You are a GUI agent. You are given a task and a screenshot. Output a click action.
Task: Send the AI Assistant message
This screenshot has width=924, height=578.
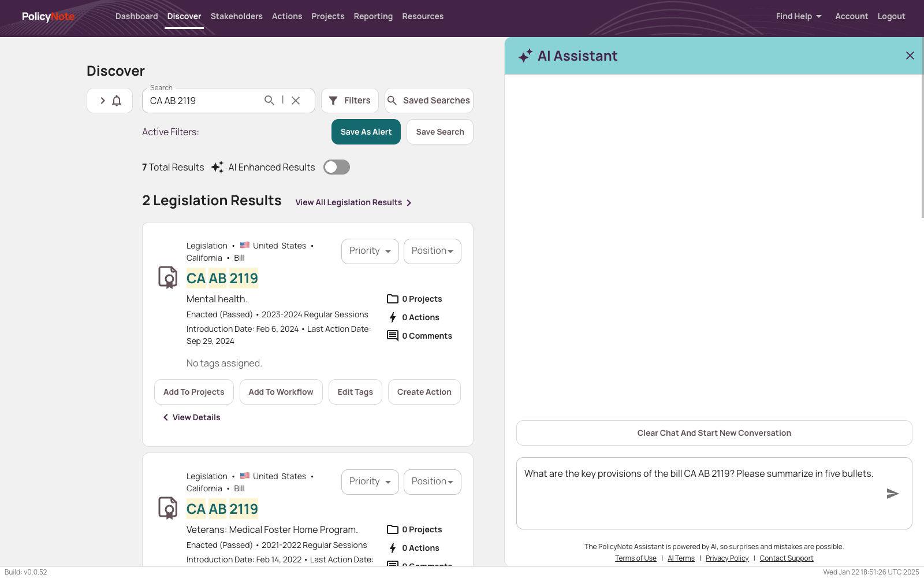pos(892,494)
